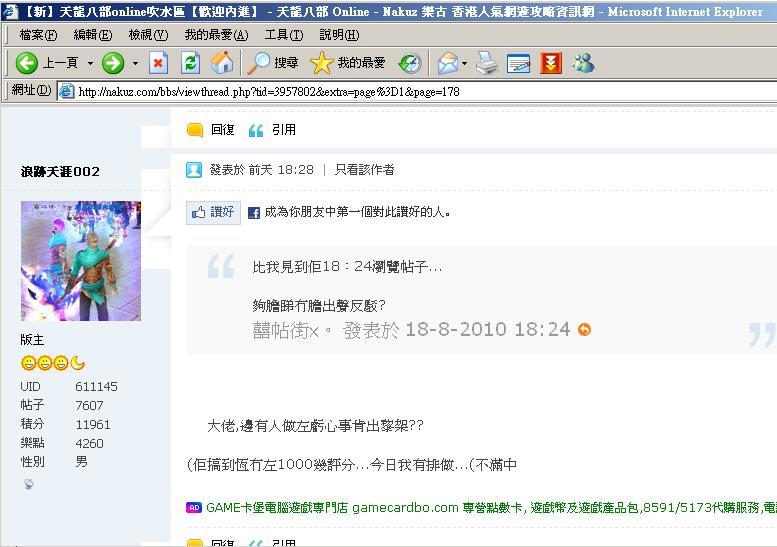Go back with the green Back arrow
The width and height of the screenshot is (777, 547).
tap(27, 63)
